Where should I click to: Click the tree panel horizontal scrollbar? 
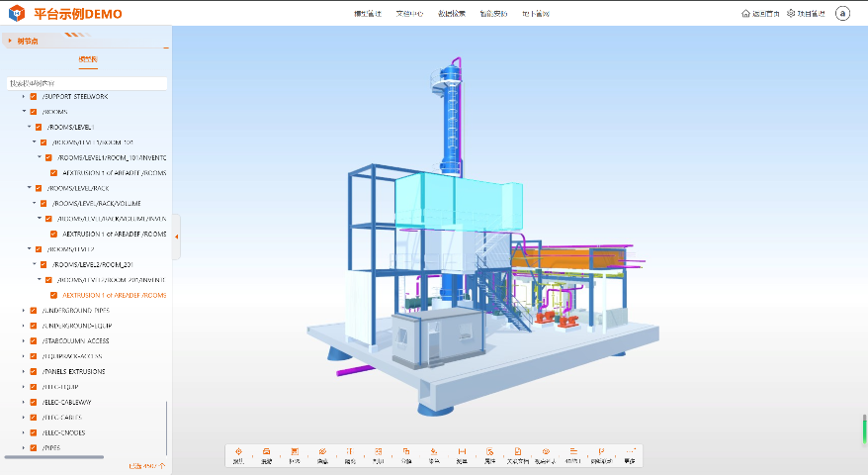pos(54,457)
